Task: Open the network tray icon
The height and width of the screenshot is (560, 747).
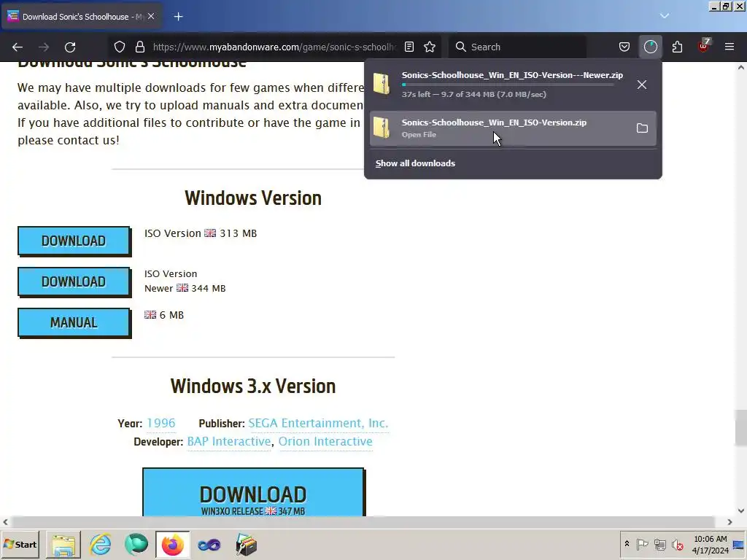Action: (659, 544)
